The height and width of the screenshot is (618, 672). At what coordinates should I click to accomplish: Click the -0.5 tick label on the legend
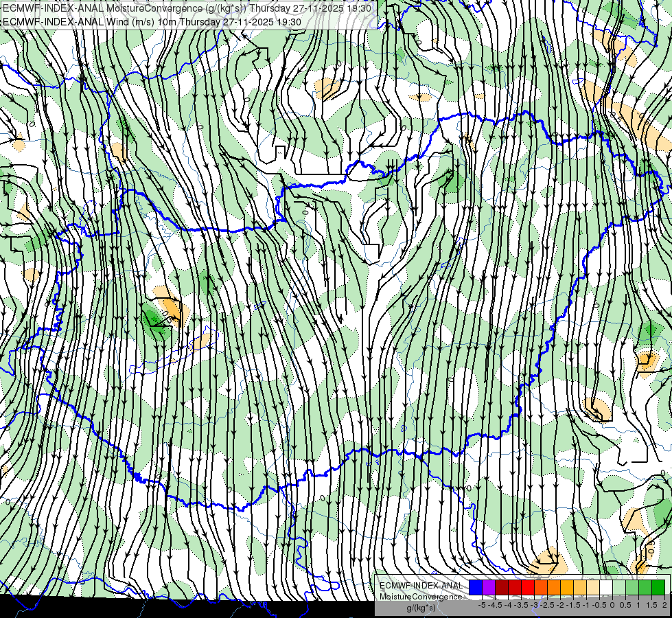[x=599, y=605]
